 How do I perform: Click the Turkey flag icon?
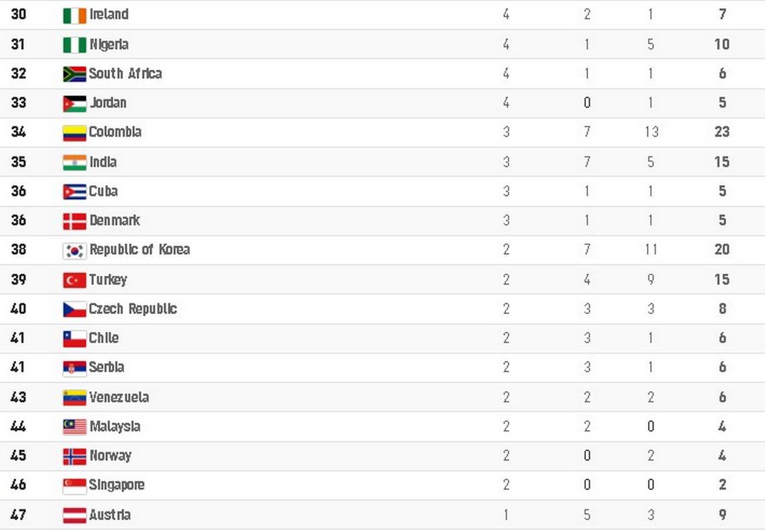point(74,280)
